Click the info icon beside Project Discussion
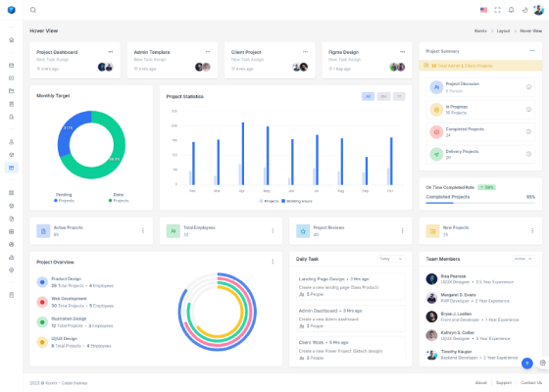Screen dimensions: 549x392 [x=528, y=87]
